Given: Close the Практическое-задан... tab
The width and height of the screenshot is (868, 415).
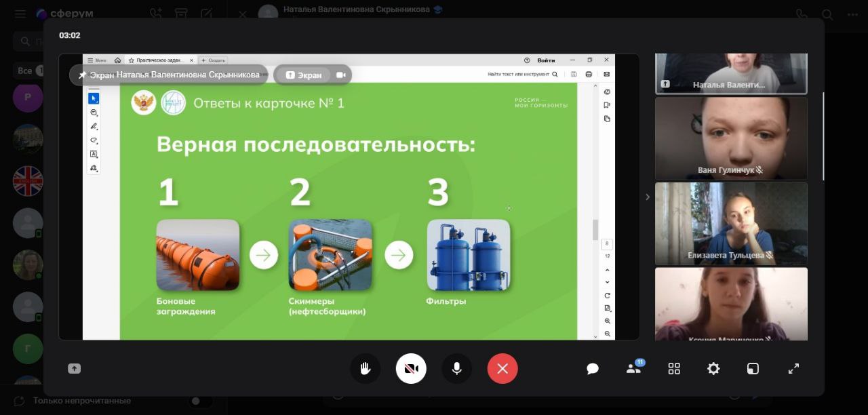Looking at the screenshot, I should [x=192, y=60].
